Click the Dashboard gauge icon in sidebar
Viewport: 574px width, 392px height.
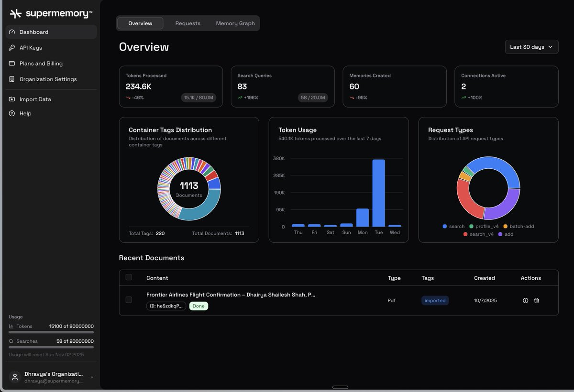coord(12,32)
